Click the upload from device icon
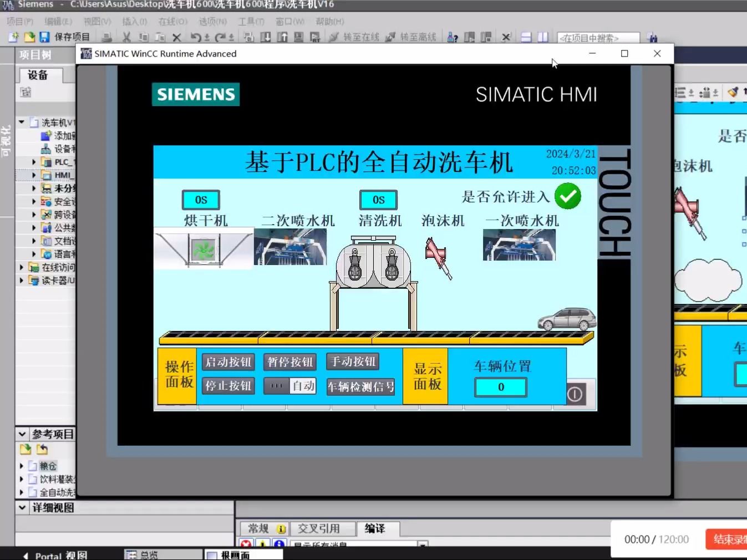 [282, 37]
